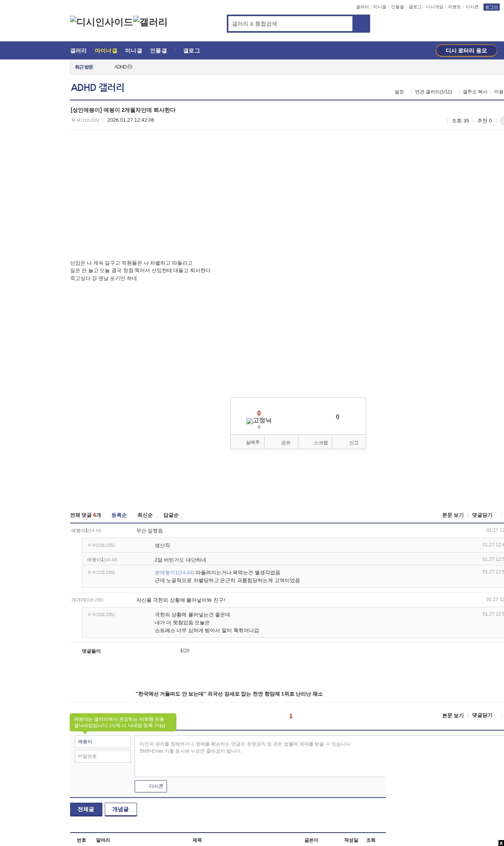Screen dimensions: 504x846
Task: Open the 디시콘 picker in comment form
Action: (x=151, y=786)
